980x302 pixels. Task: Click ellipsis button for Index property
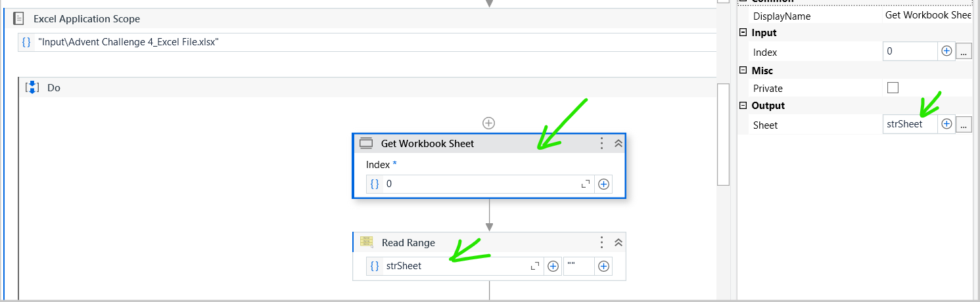963,51
